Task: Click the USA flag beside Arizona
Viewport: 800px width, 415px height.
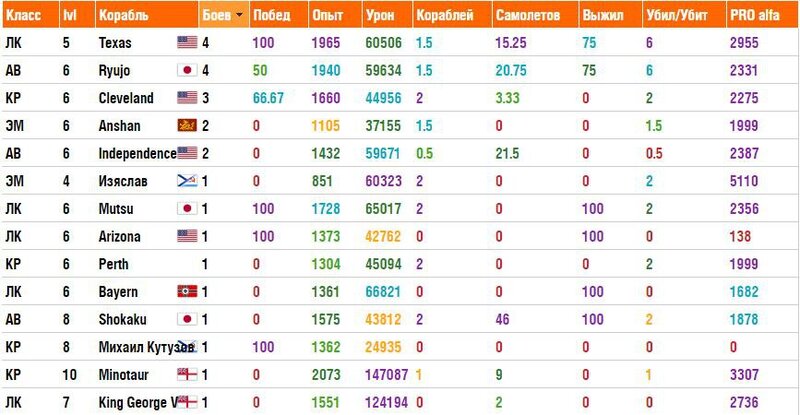Action: (187, 236)
